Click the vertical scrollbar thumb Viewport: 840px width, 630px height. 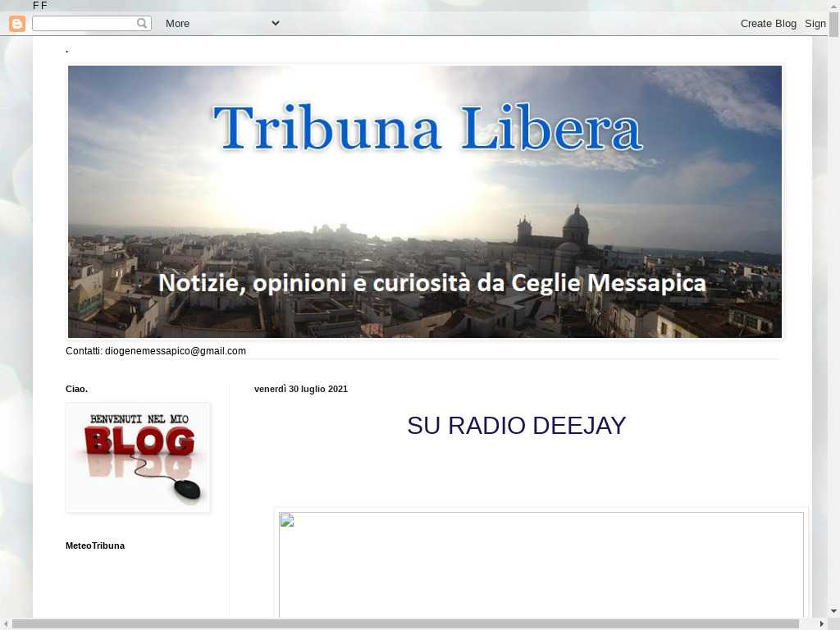pos(833,24)
